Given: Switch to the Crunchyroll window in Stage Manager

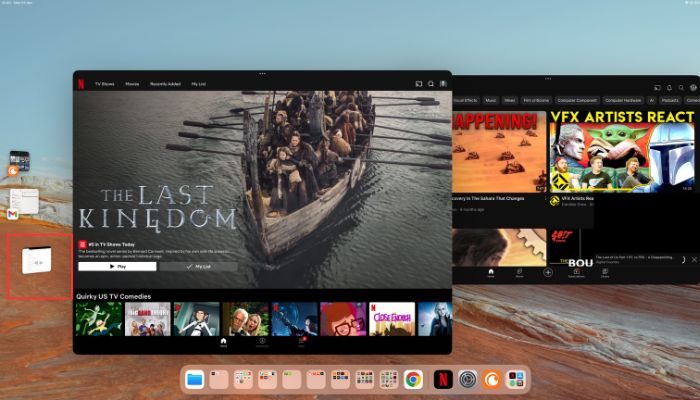Looking at the screenshot, I should 19,163.
